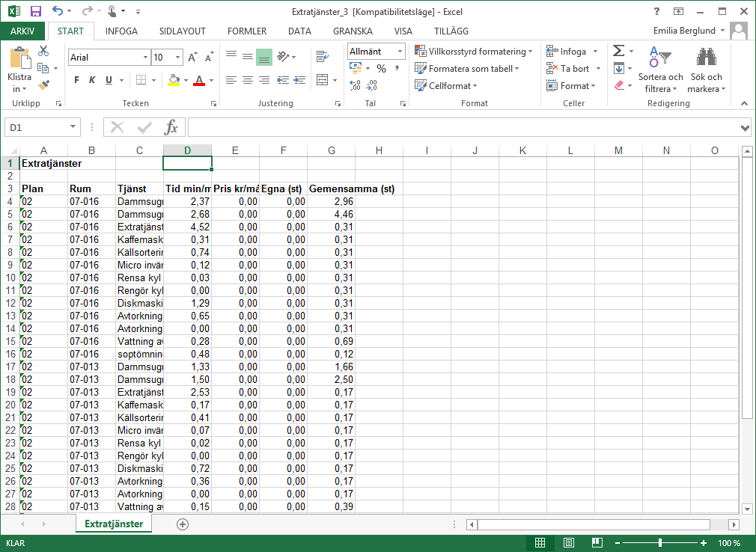Click the Wrap Text icon
Screen dimensions: 756x552
click(x=323, y=57)
